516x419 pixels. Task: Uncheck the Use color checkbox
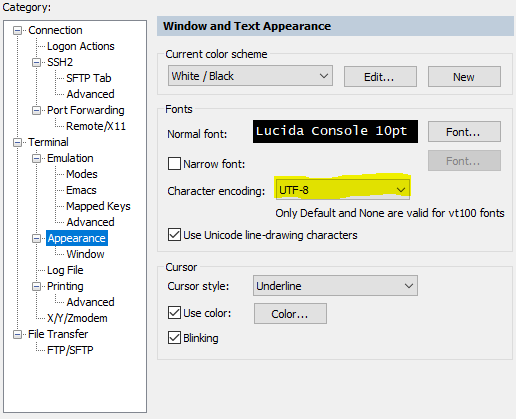[x=174, y=313]
